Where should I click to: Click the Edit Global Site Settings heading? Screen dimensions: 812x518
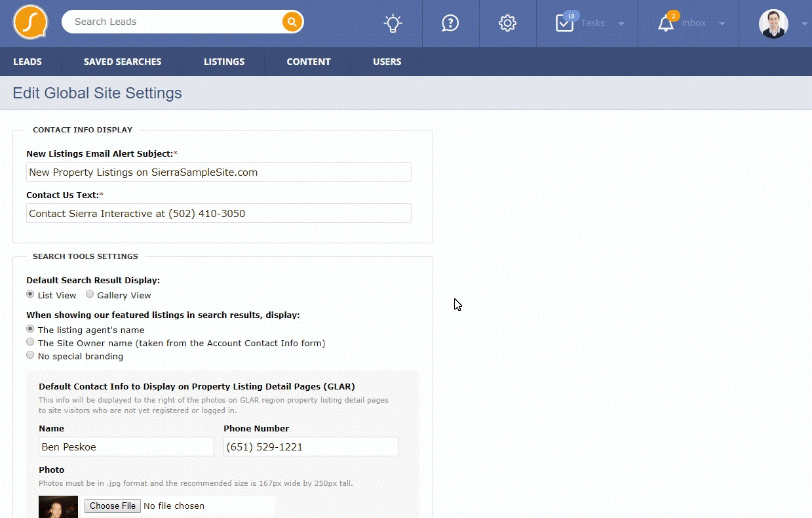97,93
